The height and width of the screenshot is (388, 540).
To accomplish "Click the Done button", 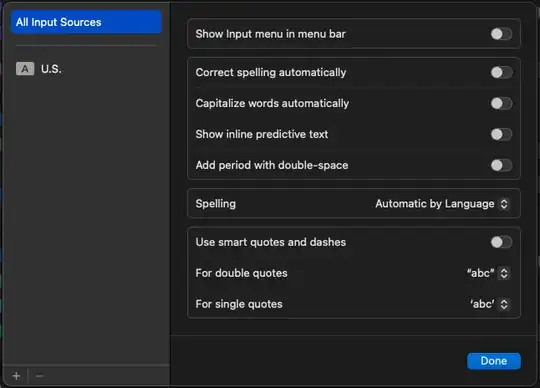I will point(494,361).
